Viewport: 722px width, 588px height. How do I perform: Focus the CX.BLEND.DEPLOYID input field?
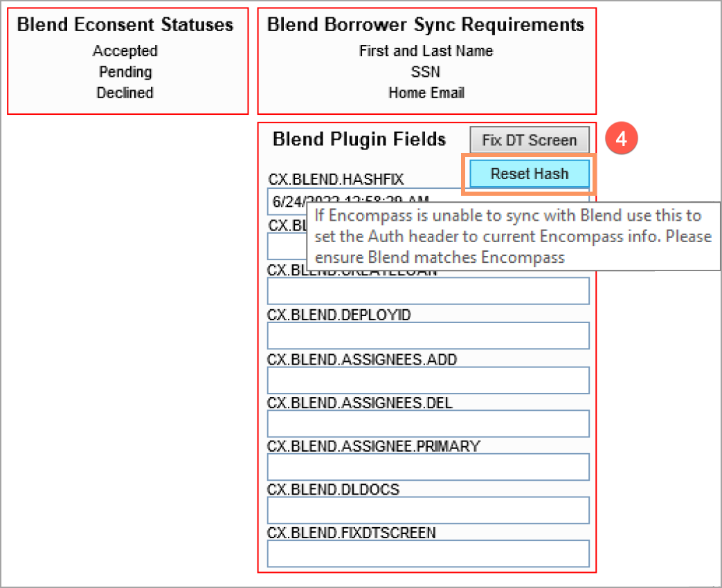428,336
